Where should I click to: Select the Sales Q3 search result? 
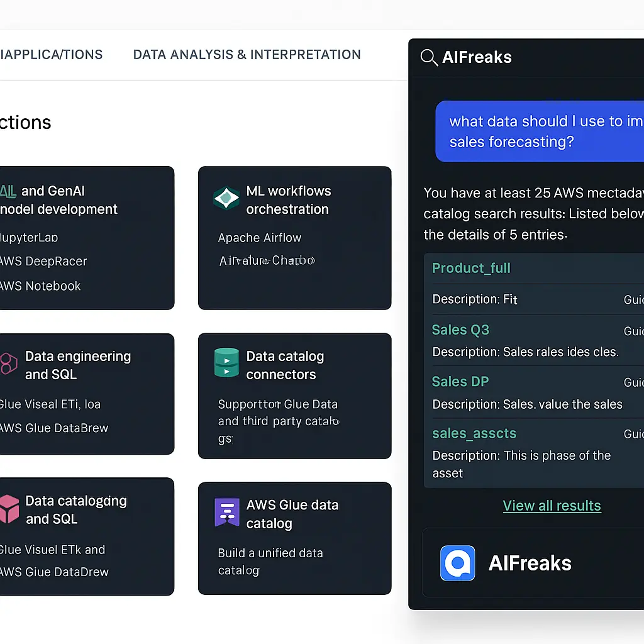pyautogui.click(x=460, y=330)
